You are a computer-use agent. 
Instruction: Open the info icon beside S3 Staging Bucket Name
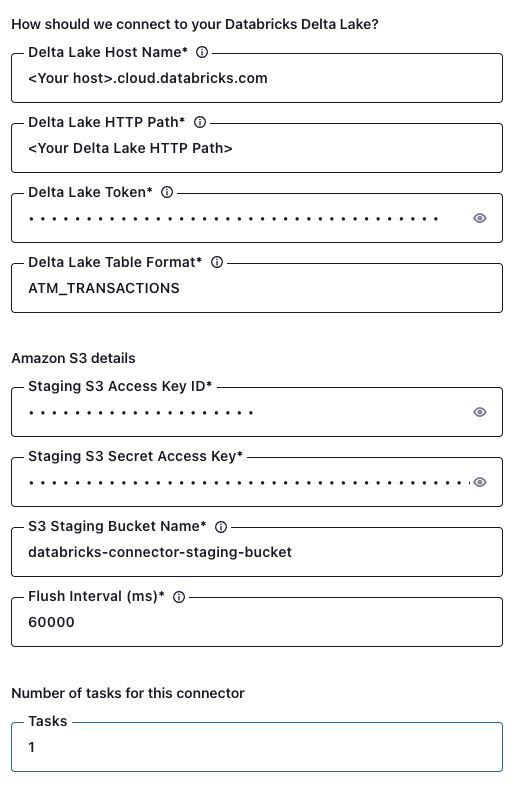click(221, 527)
